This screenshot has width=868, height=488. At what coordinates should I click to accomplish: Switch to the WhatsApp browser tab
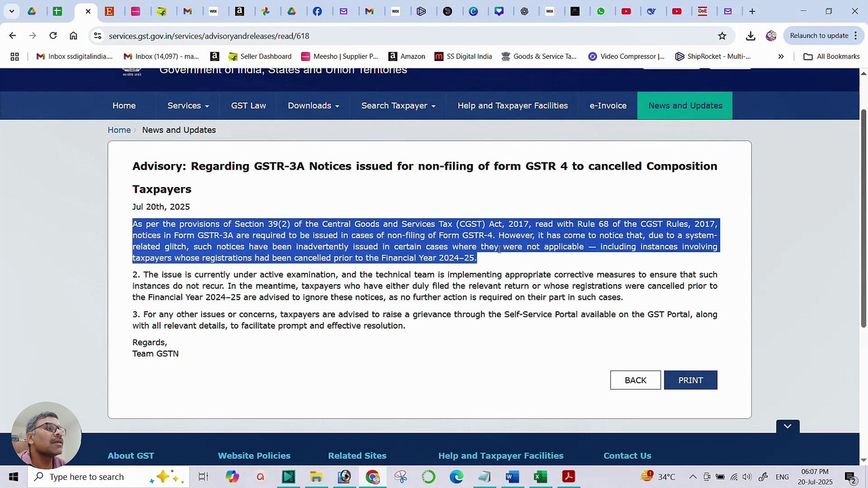[x=601, y=12]
